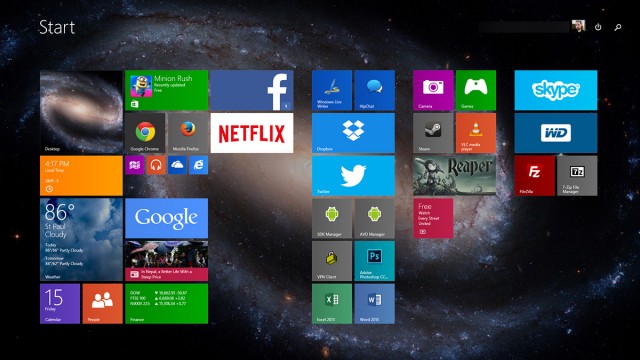Screen dimensions: 640x360
Task: Open 7-Zip File Manager tile
Action: pyautogui.click(x=577, y=176)
